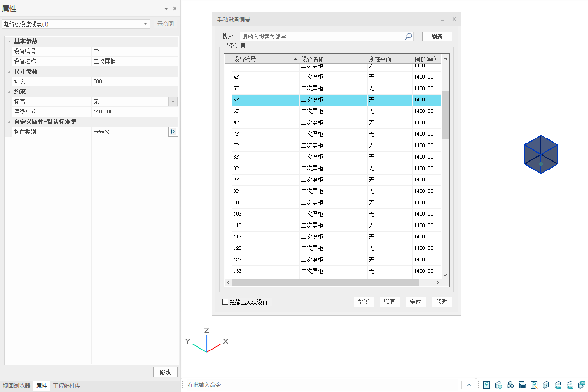Click the tree hierarchy icon in status bar
Screen dimensions: 588x392
(x=522, y=385)
